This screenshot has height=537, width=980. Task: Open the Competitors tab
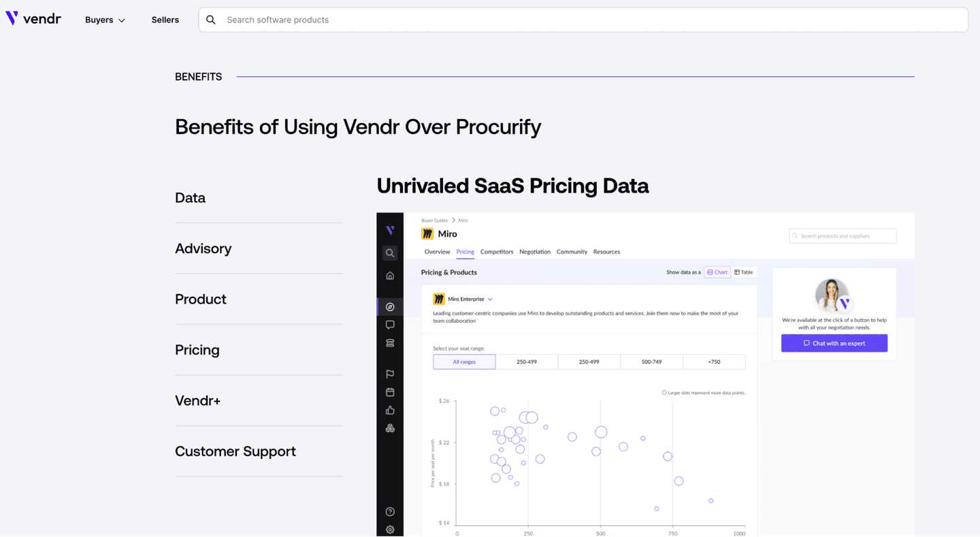point(497,252)
